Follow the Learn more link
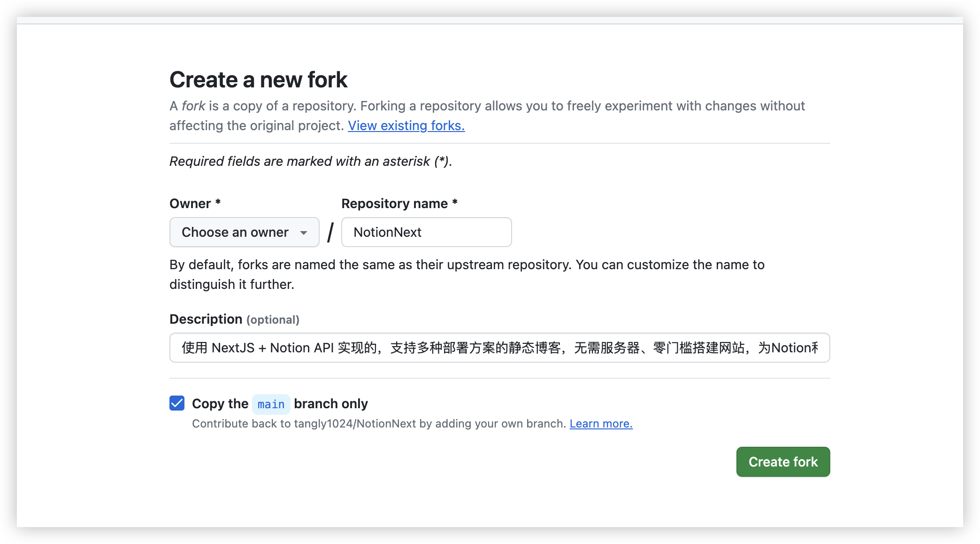Screen dimensions: 980x544 [x=601, y=424]
